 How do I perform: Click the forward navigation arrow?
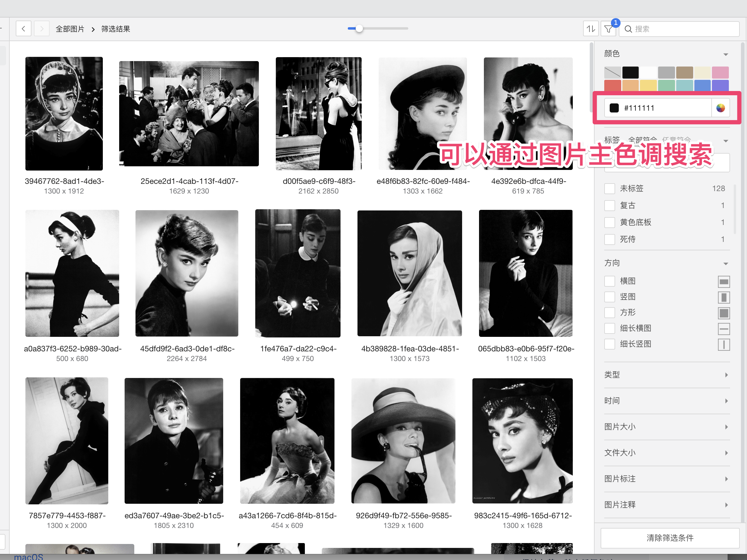(41, 29)
